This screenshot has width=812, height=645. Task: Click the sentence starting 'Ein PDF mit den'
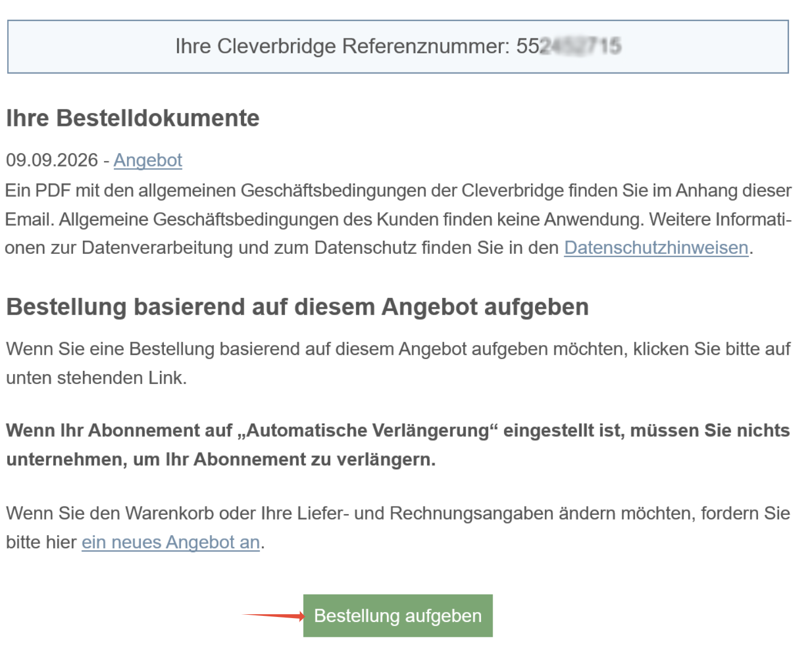tap(398, 191)
